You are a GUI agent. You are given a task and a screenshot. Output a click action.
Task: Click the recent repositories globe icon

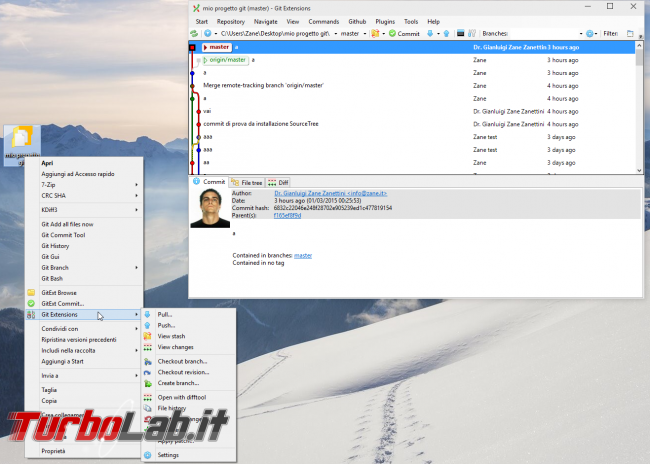tap(208, 34)
